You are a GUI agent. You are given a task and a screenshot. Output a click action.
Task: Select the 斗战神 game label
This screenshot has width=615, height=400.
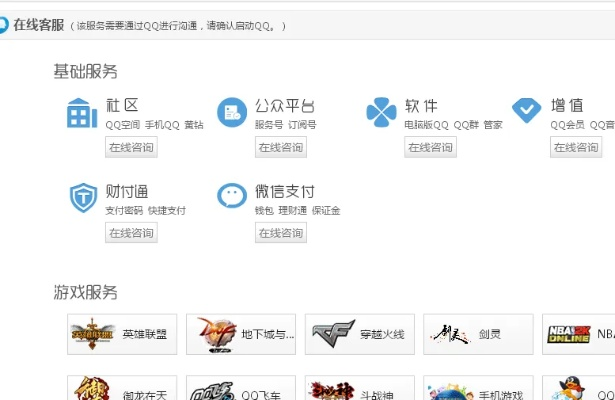pyautogui.click(x=377, y=395)
